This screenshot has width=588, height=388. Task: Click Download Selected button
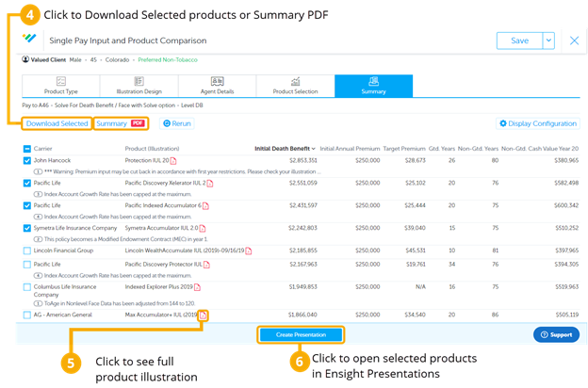pos(57,123)
